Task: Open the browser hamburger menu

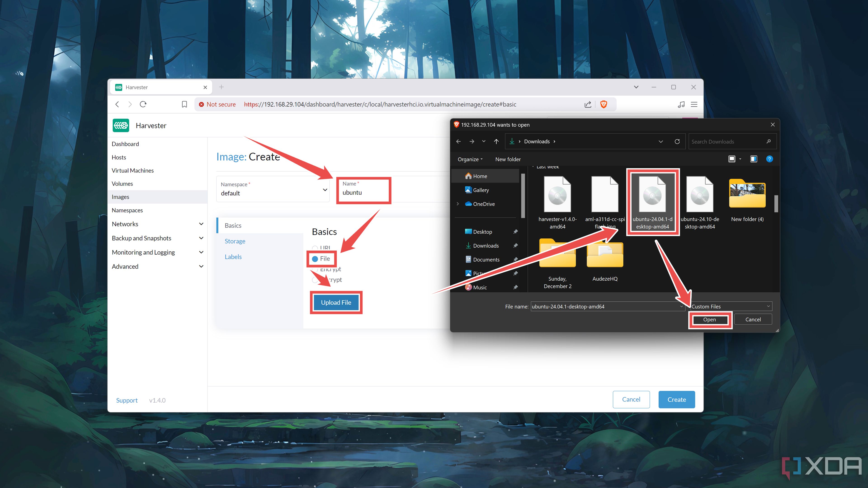Action: [x=694, y=104]
